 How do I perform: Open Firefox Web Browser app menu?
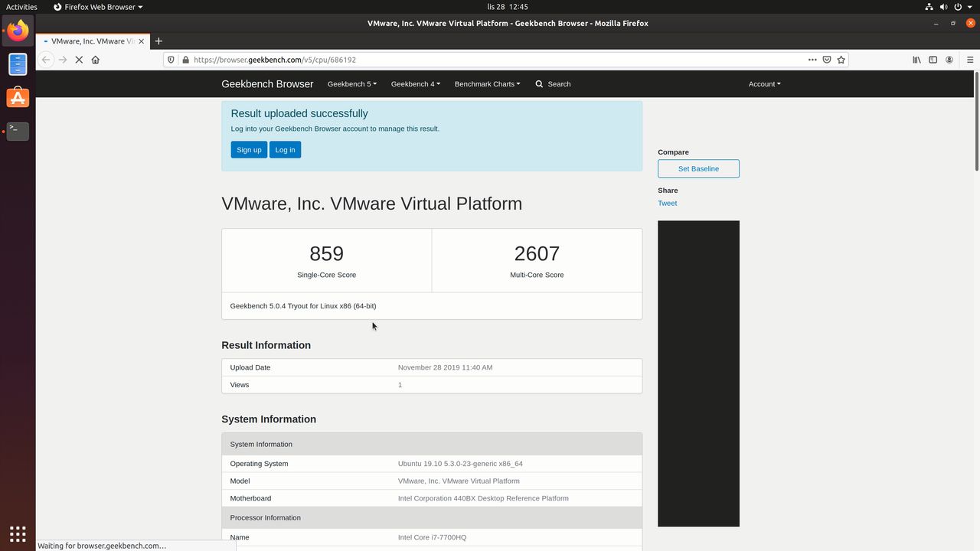pyautogui.click(x=98, y=7)
